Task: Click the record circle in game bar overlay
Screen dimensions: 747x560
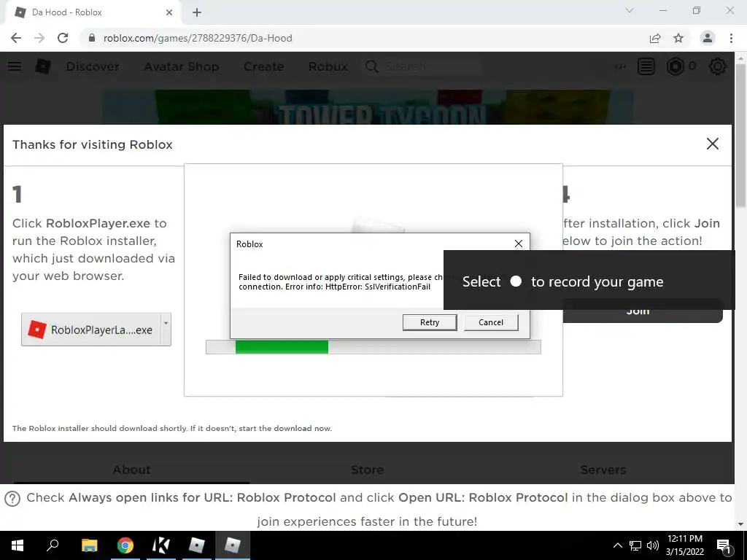Action: [516, 281]
